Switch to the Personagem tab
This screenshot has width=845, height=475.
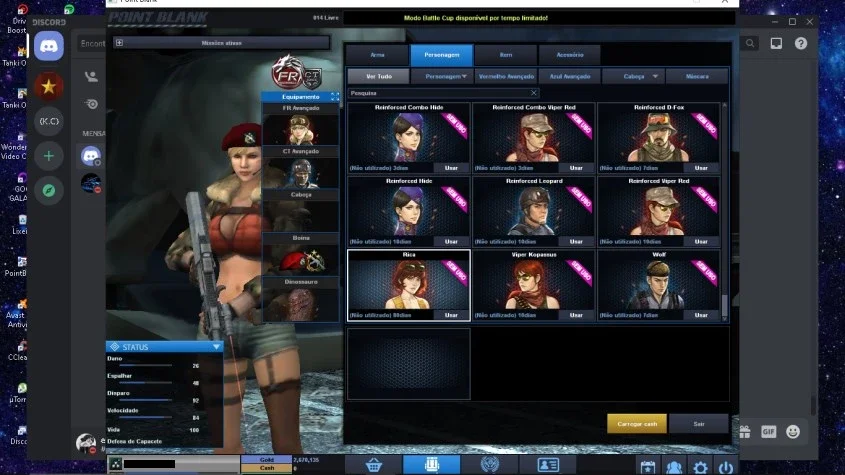pos(441,55)
